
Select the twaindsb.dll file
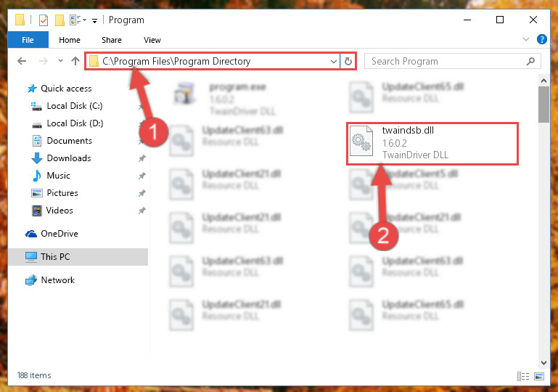point(432,144)
